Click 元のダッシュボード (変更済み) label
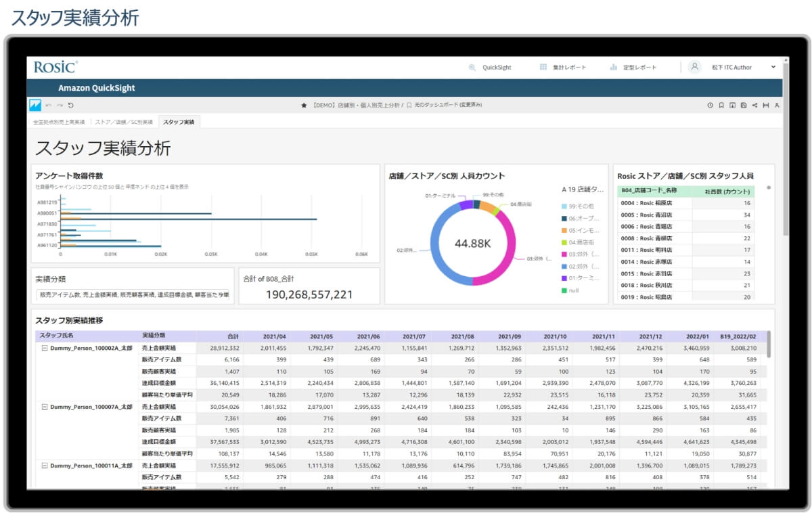This screenshot has height=513, width=812. click(x=448, y=106)
